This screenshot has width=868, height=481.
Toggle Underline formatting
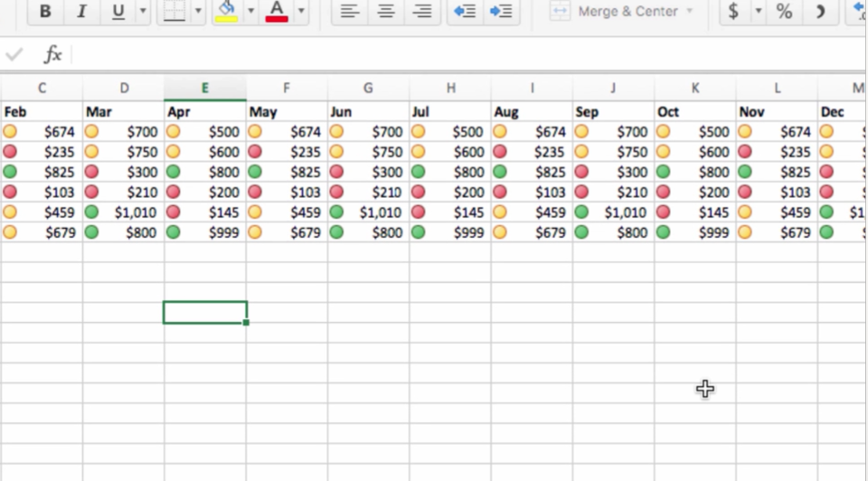118,11
